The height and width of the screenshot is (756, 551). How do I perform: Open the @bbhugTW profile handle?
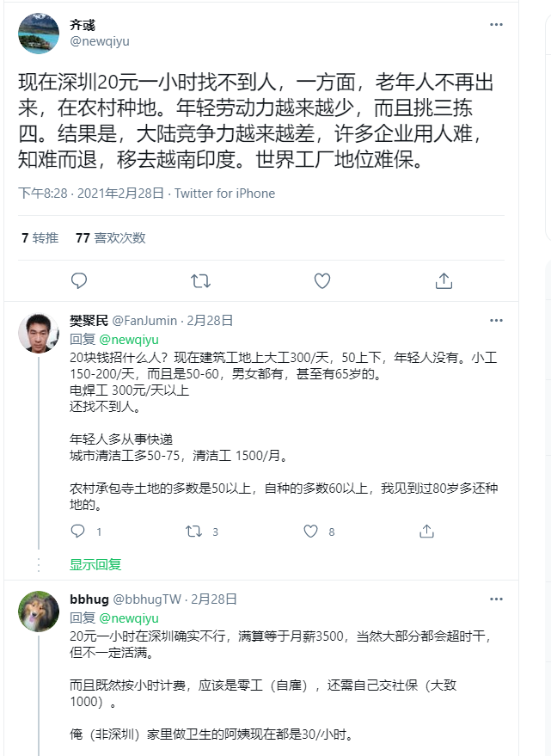pos(150,599)
